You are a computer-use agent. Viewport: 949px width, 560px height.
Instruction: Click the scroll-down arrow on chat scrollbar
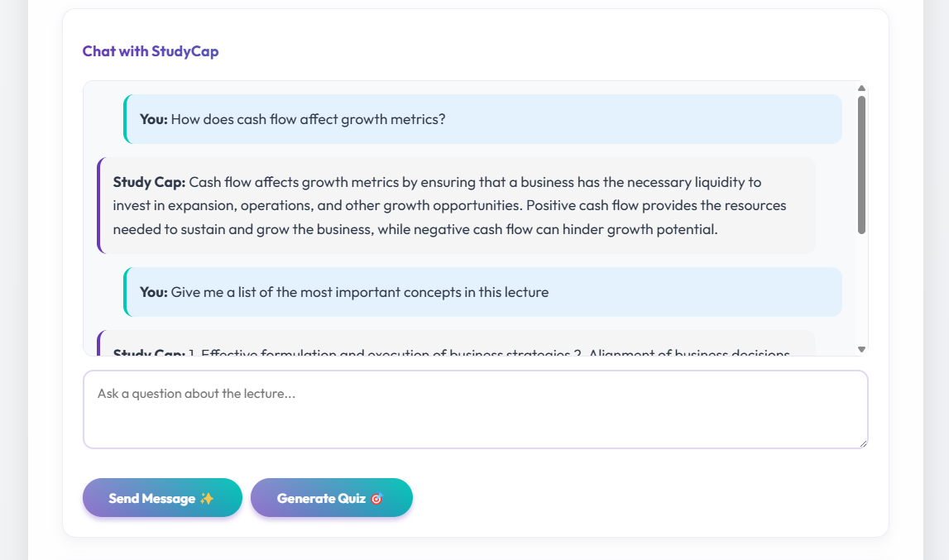pos(861,349)
